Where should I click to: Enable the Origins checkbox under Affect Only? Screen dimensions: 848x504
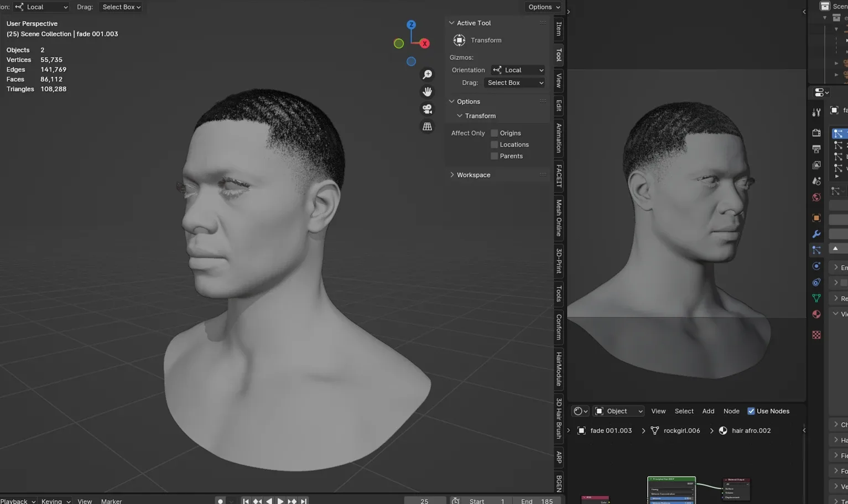493,133
